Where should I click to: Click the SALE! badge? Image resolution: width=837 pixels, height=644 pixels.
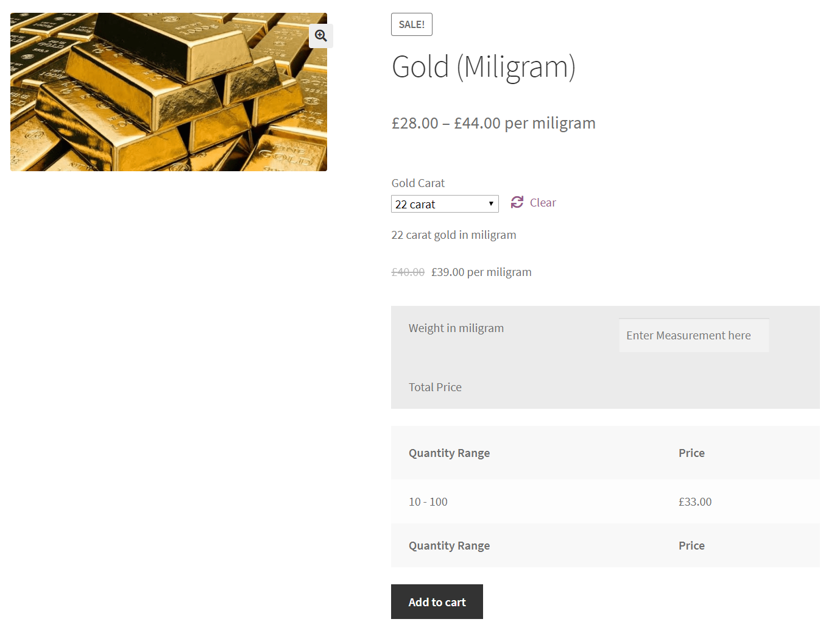pyautogui.click(x=412, y=24)
